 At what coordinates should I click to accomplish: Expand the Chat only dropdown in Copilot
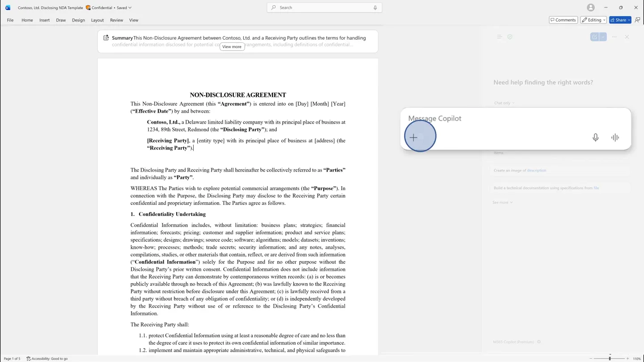(504, 103)
